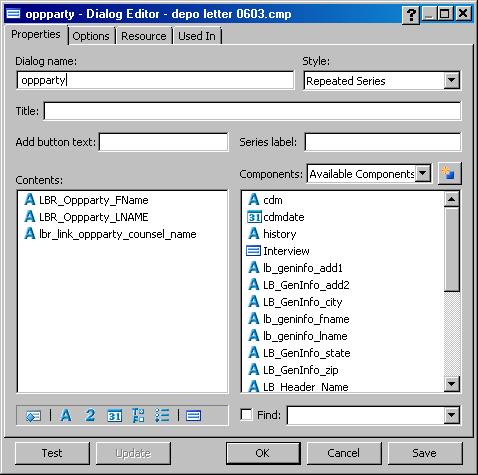Add a new Text variable via A icon
The image size is (478, 475).
tap(66, 415)
